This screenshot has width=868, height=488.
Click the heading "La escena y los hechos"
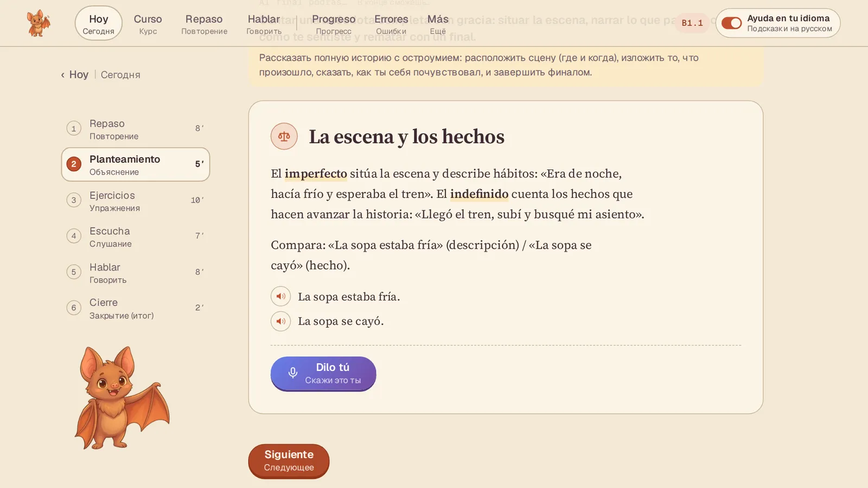tap(406, 137)
